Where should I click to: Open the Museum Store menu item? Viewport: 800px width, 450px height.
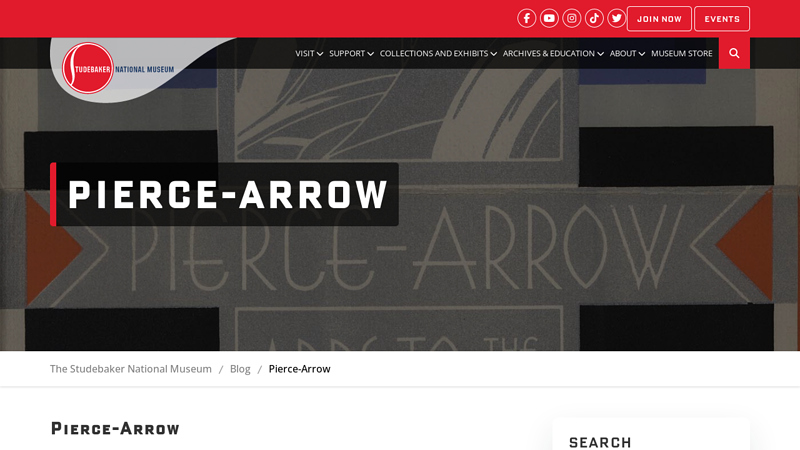tap(682, 54)
